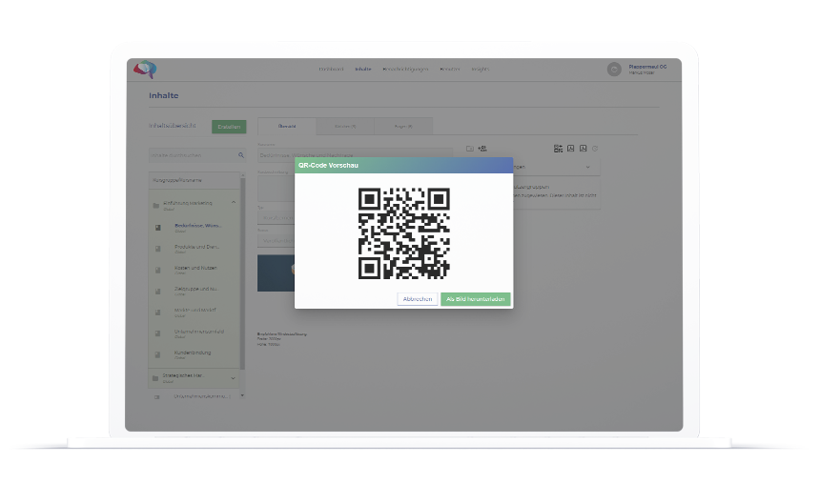Switch to the Übersicht tab

tap(287, 127)
